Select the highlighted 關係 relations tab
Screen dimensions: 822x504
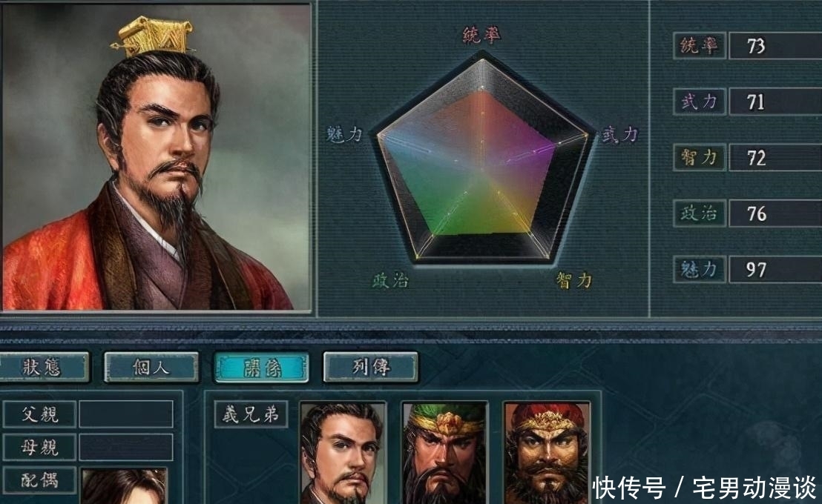[261, 368]
